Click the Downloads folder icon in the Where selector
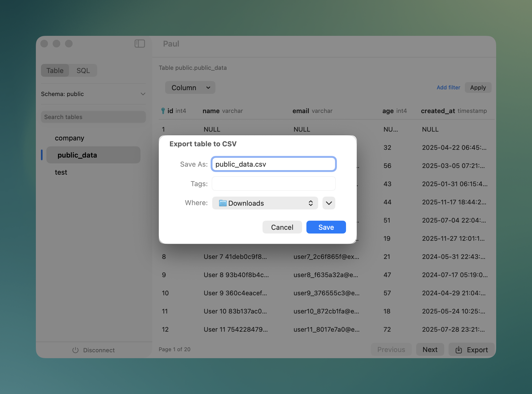This screenshot has height=394, width=532. click(223, 203)
